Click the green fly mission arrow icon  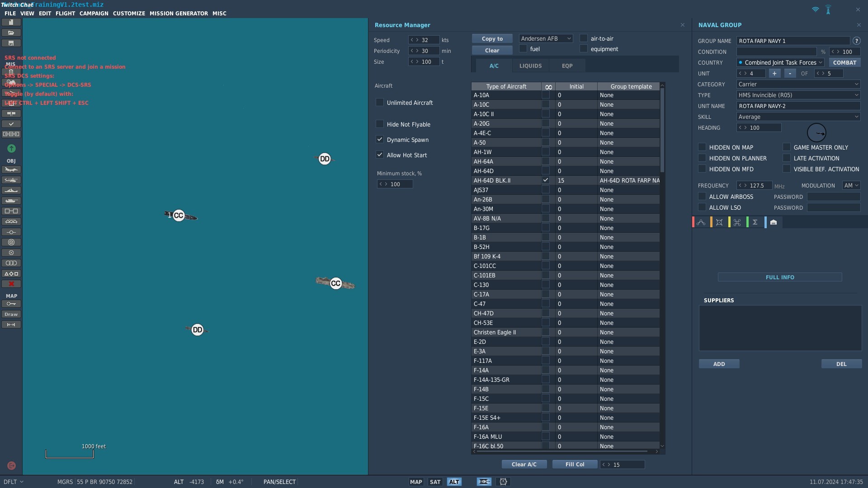(x=11, y=149)
